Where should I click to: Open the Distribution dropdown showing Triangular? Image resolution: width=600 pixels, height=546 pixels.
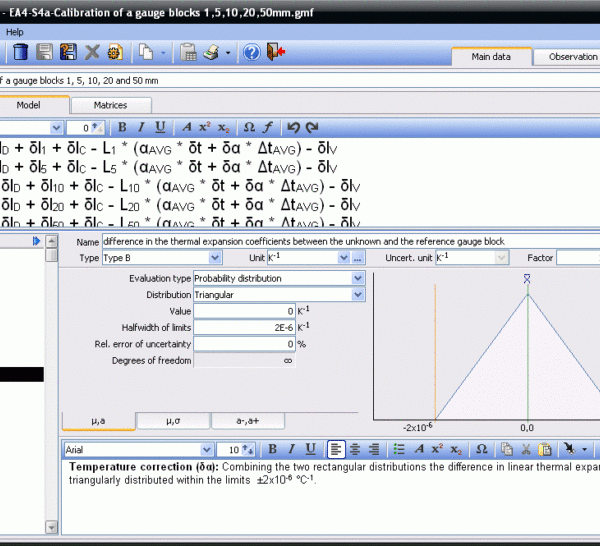[358, 295]
